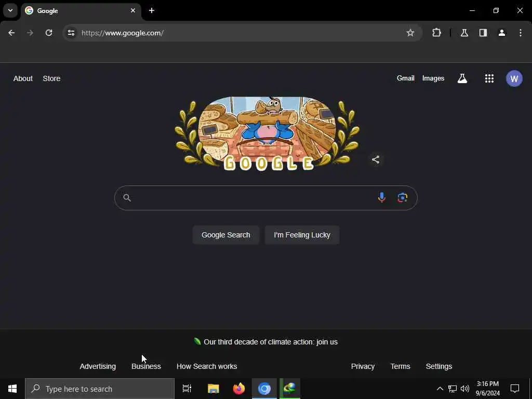Viewport: 532px width, 399px height.
Task: Open the clock showing 3:16 PM
Action: tap(487, 389)
